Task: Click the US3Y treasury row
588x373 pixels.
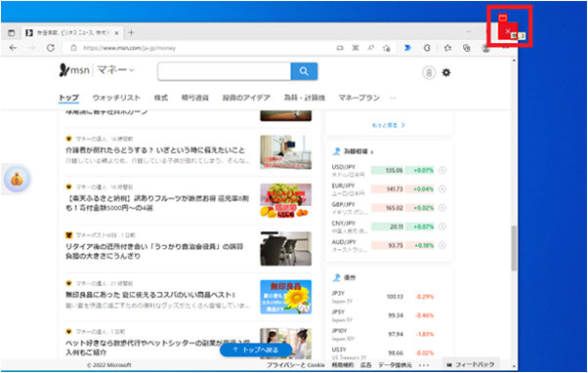Action: [383, 353]
